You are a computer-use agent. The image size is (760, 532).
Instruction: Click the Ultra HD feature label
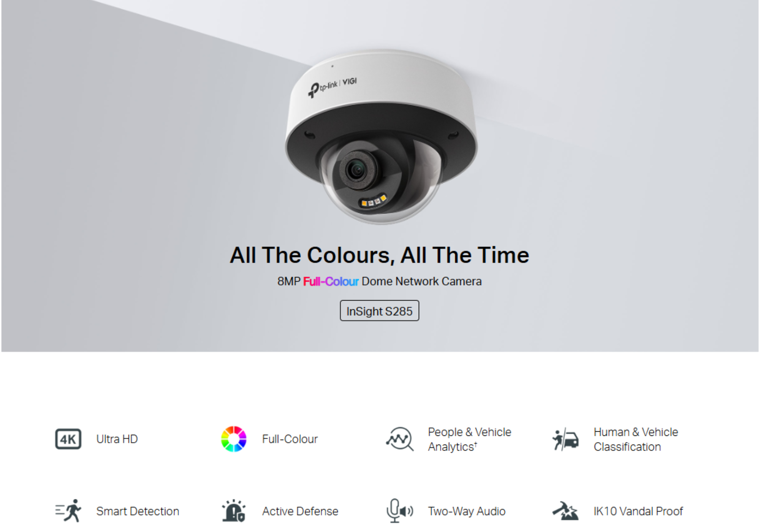(117, 439)
